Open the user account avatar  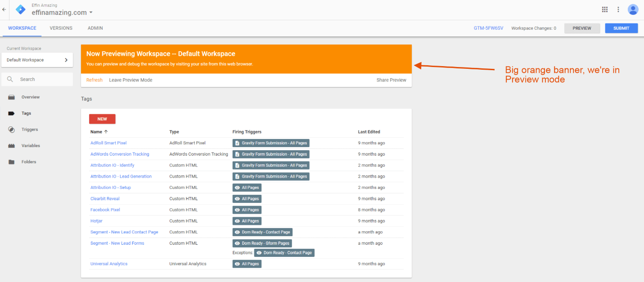tap(633, 9)
